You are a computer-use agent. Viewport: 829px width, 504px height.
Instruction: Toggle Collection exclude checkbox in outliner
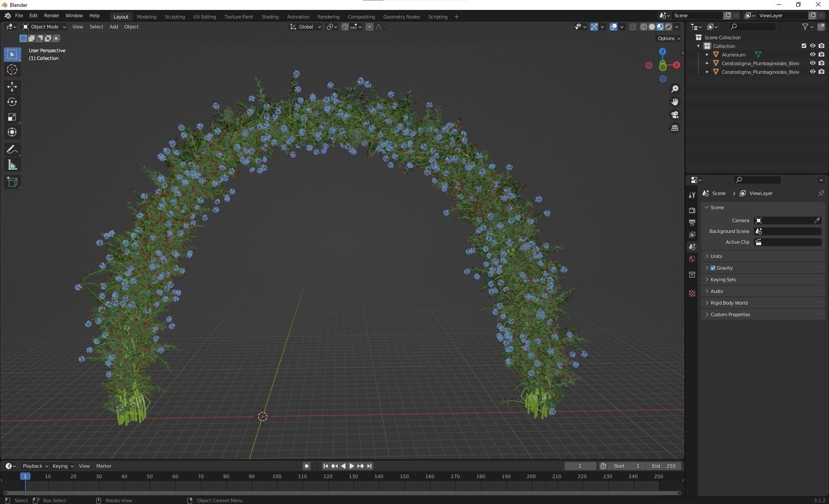coord(804,46)
